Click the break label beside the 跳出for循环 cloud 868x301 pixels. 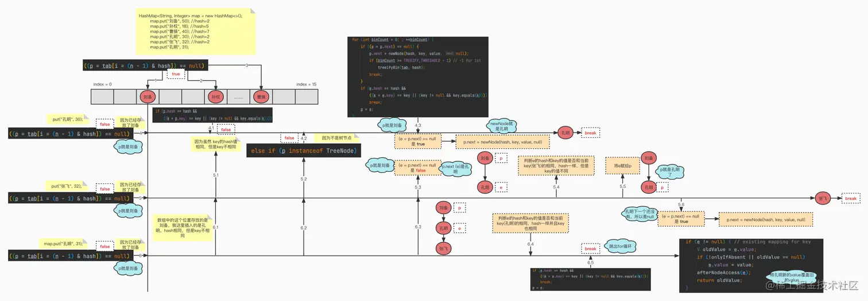591,249
